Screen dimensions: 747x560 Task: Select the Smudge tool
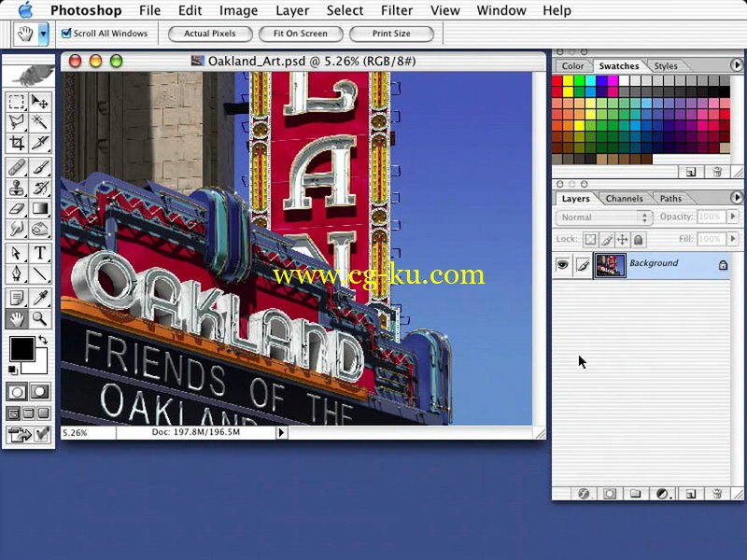16,229
